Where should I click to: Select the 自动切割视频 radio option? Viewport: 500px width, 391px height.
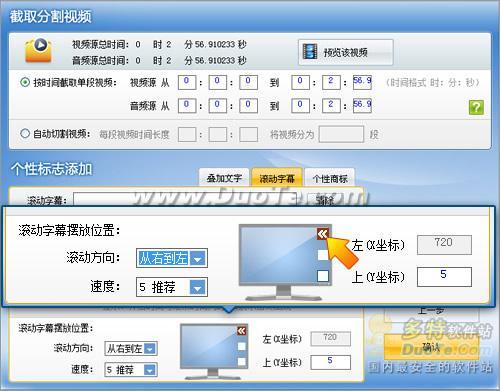click(25, 134)
